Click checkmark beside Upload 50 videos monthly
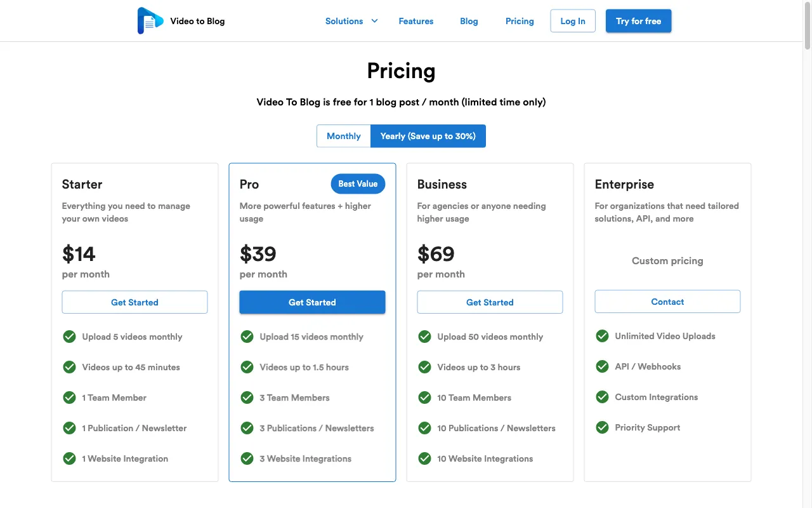Image resolution: width=812 pixels, height=508 pixels. click(x=425, y=337)
